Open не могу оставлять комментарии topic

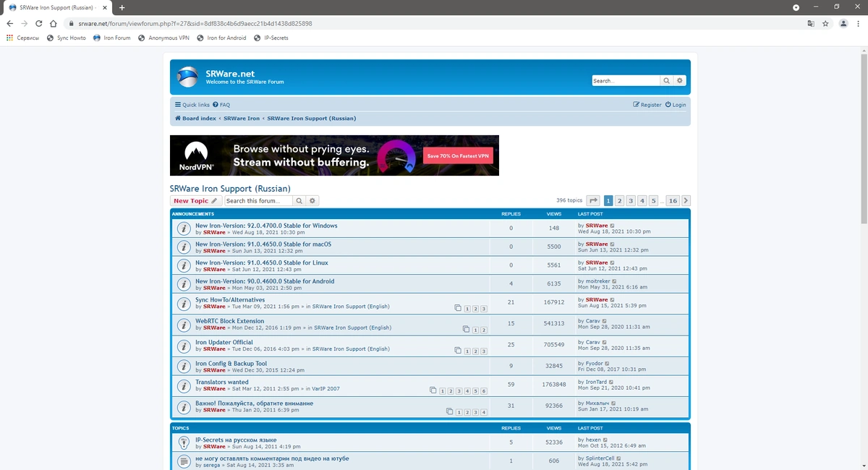272,458
